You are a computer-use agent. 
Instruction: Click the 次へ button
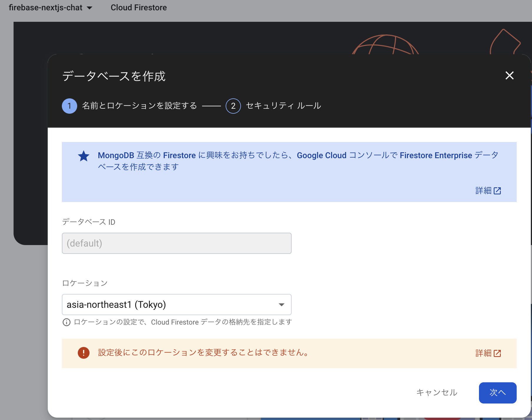coord(498,393)
